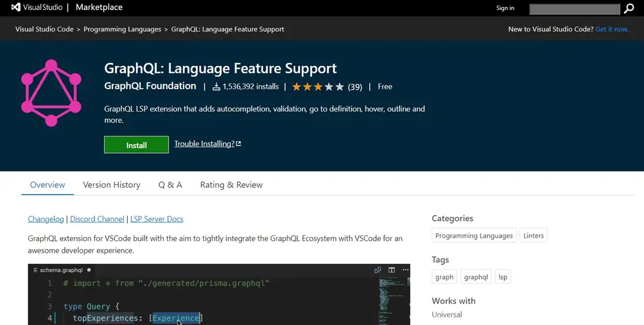Click the lsp tag
The image size is (644, 325).
[502, 277]
